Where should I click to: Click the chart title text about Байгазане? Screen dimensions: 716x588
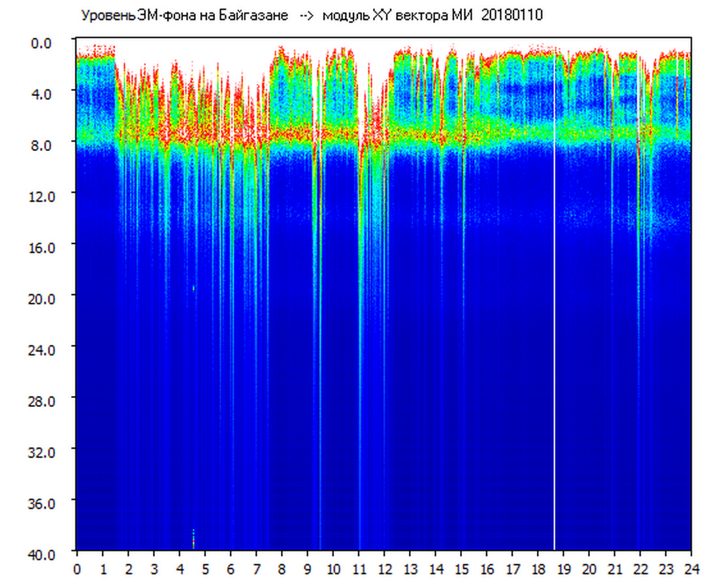184,16
